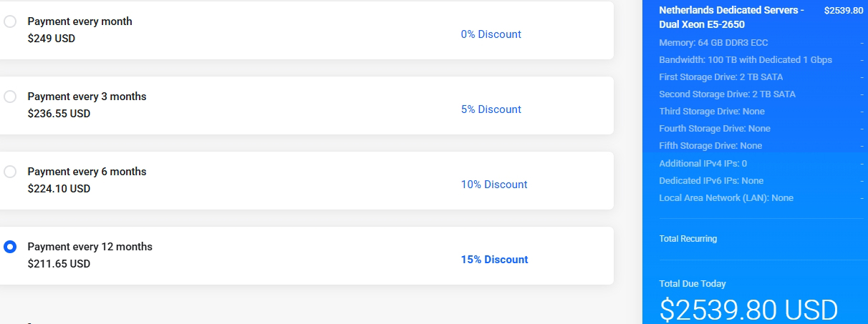Select the Payment every 12 months radio button

coord(10,247)
